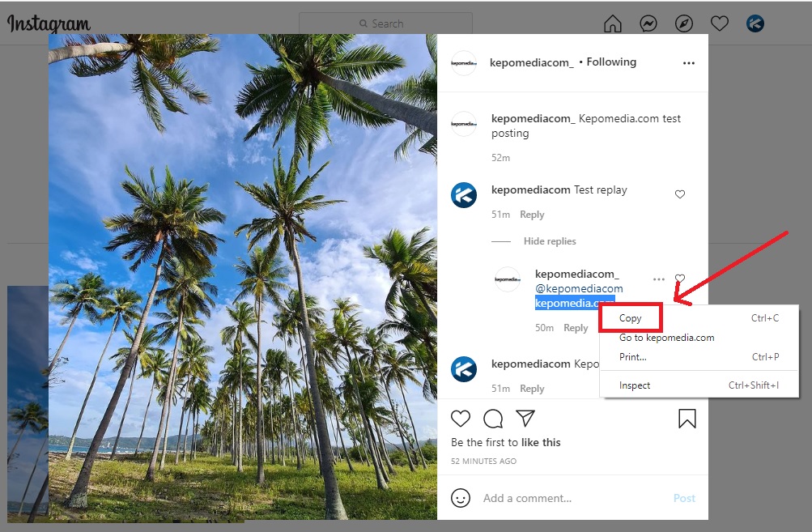Open kepomediacom_ avatar beside the caption
The image size is (812, 532).
464,124
